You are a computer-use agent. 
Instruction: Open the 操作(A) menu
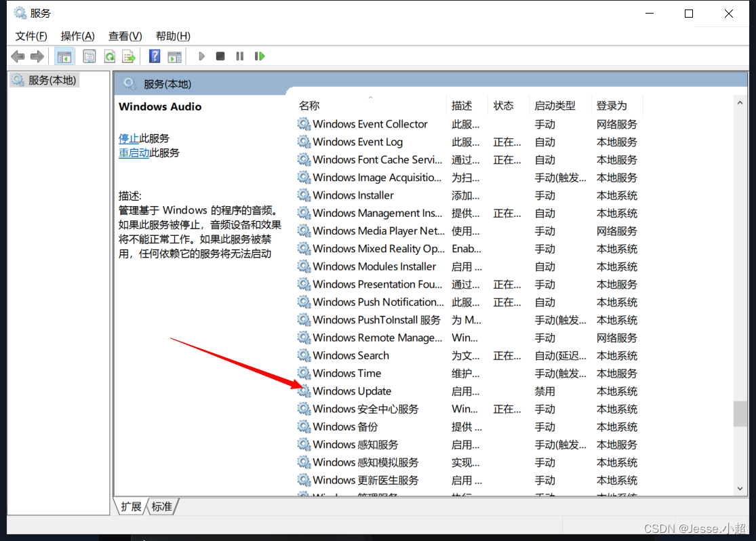click(77, 36)
